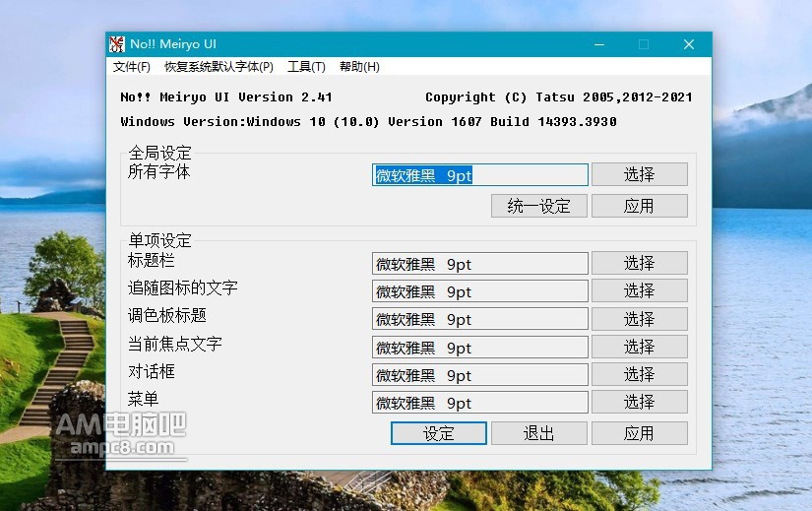The height and width of the screenshot is (511, 812).
Task: Click the Windows Version info text
Action: click(x=368, y=122)
